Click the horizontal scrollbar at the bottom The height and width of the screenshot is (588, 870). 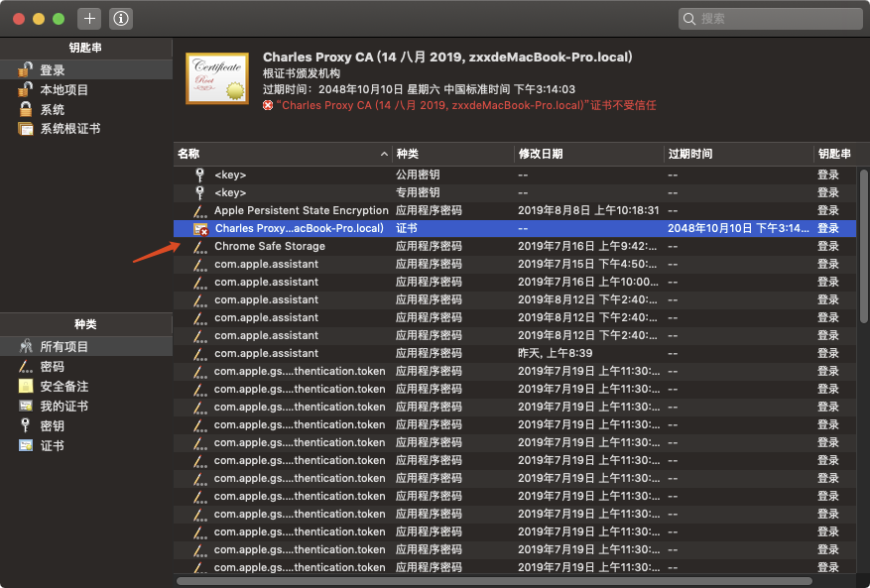click(494, 581)
